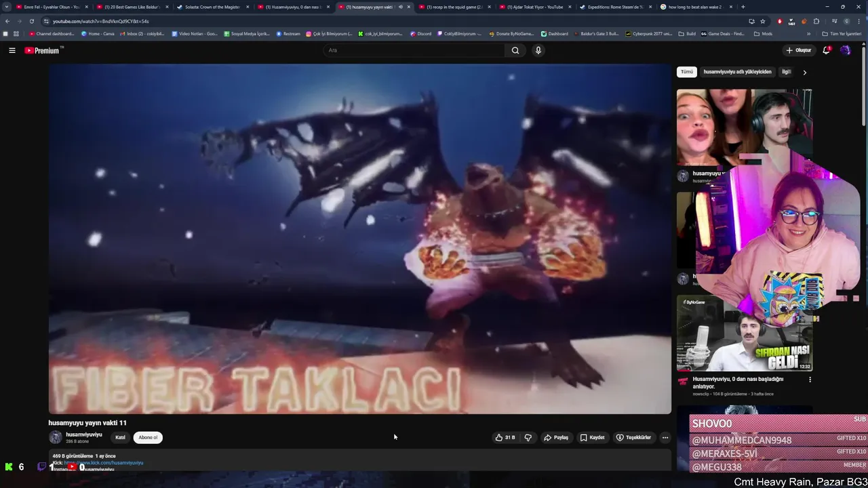Open options for Husamviyuviyu 0 dan video
The width and height of the screenshot is (868, 488).
(x=810, y=380)
